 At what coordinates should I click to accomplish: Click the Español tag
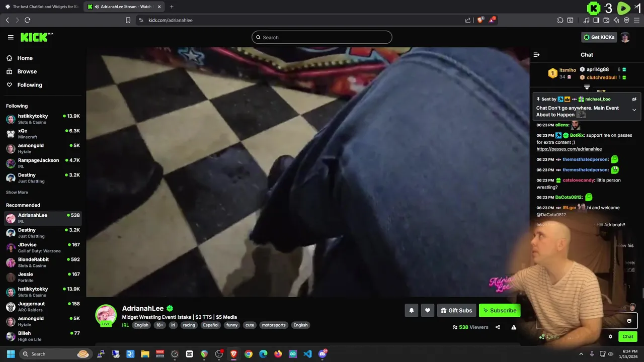tap(211, 325)
